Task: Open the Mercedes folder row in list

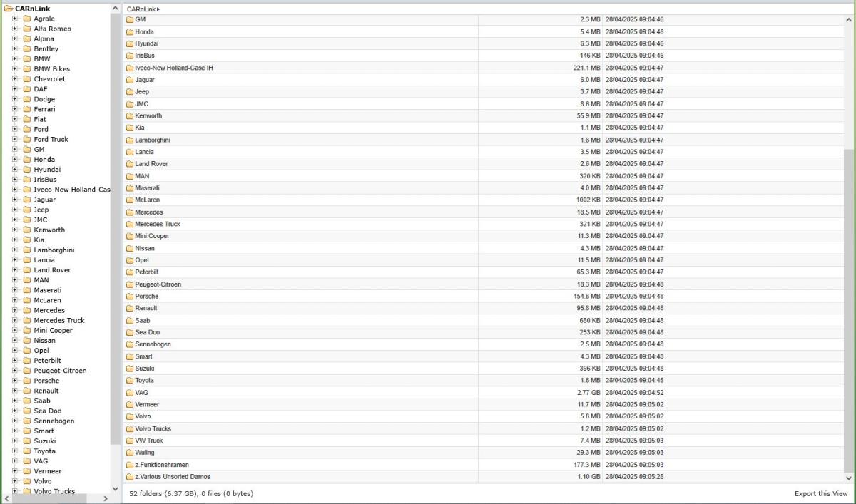Action: tap(483, 212)
